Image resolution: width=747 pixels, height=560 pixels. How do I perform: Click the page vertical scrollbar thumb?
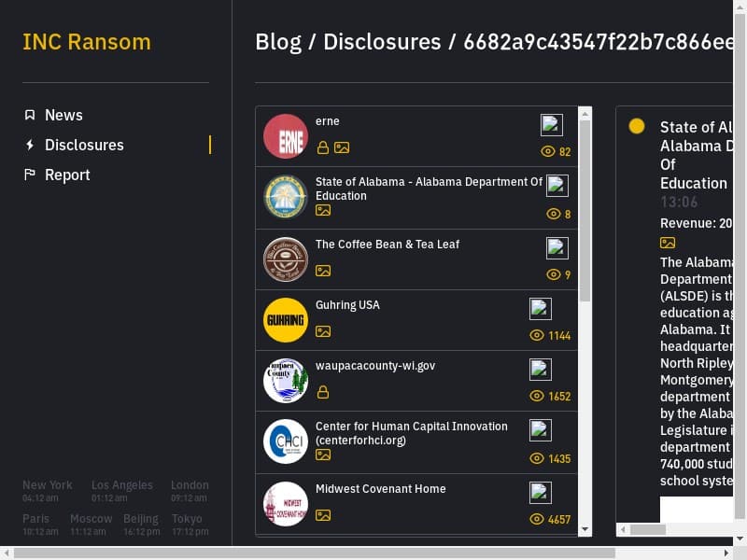coord(740,266)
